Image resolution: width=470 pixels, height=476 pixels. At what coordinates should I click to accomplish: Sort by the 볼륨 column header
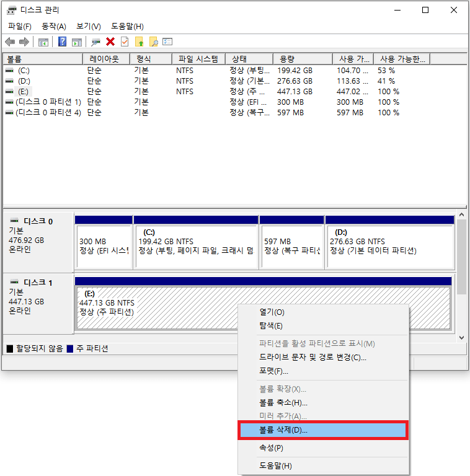[x=43, y=59]
